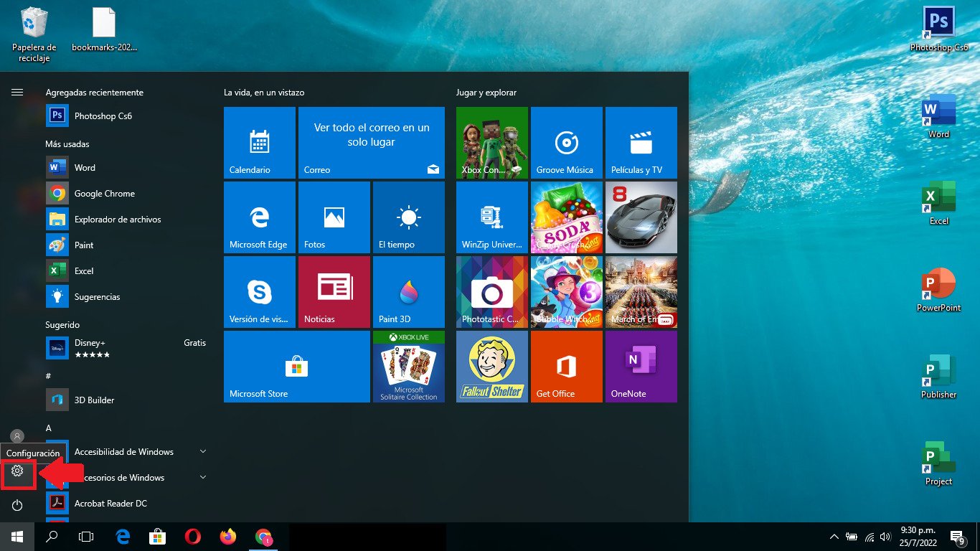
Task: Launch the Paint 3D tile
Action: point(409,292)
